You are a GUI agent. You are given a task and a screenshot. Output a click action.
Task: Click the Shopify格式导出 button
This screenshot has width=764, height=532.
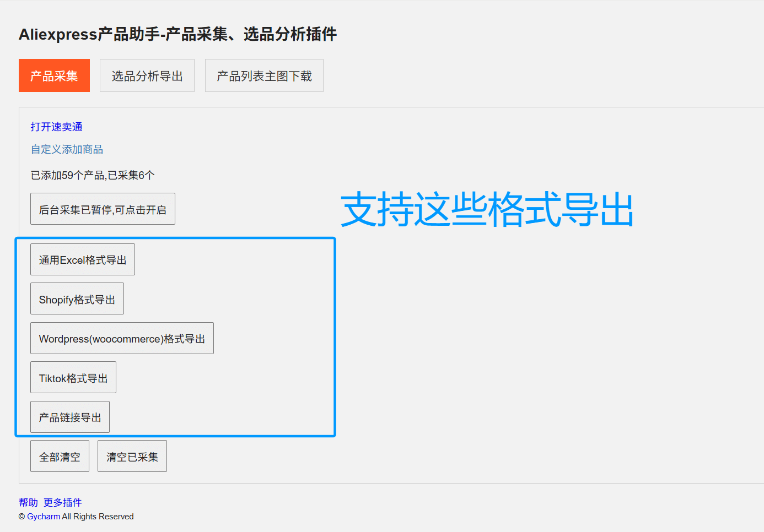[x=77, y=298]
